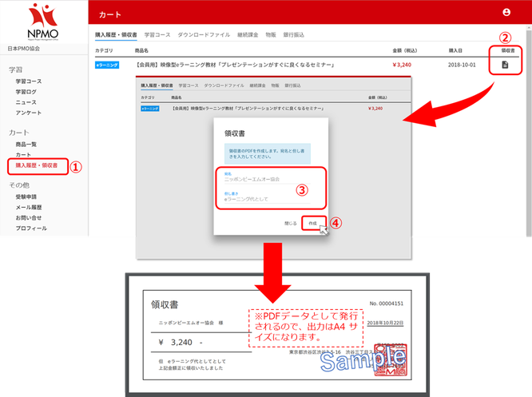Click the 但し書き input field in receipt dialog
The width and height of the screenshot is (532, 397).
(267, 199)
